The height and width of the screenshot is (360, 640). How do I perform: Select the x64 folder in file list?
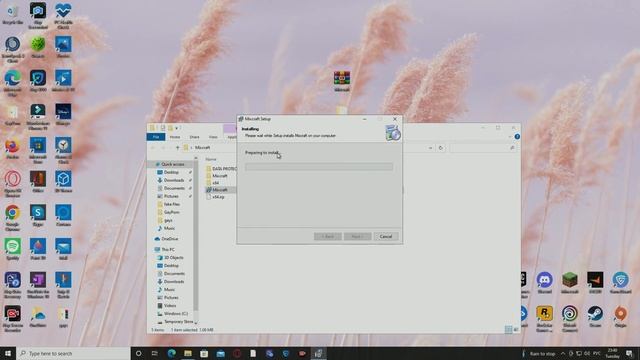click(216, 183)
